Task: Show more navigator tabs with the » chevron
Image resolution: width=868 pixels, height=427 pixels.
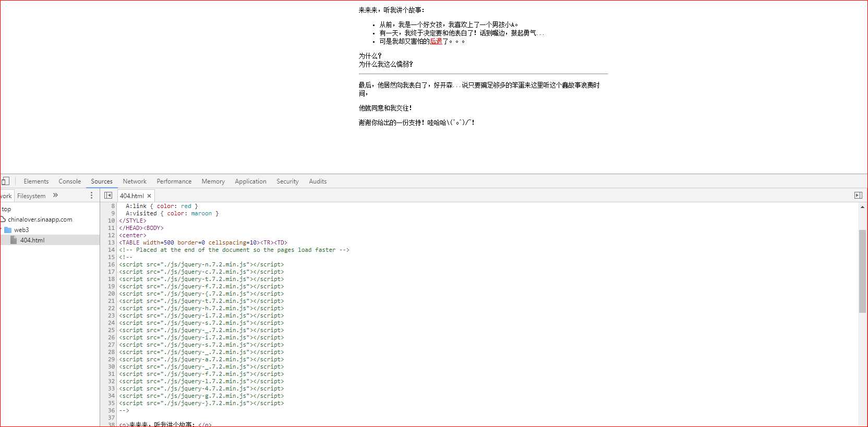Action: pyautogui.click(x=55, y=195)
